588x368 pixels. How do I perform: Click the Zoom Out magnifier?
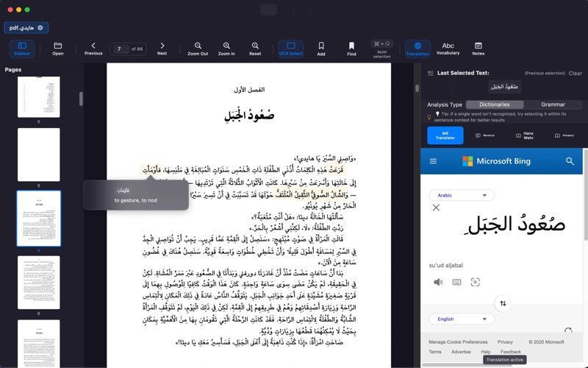[x=198, y=49]
